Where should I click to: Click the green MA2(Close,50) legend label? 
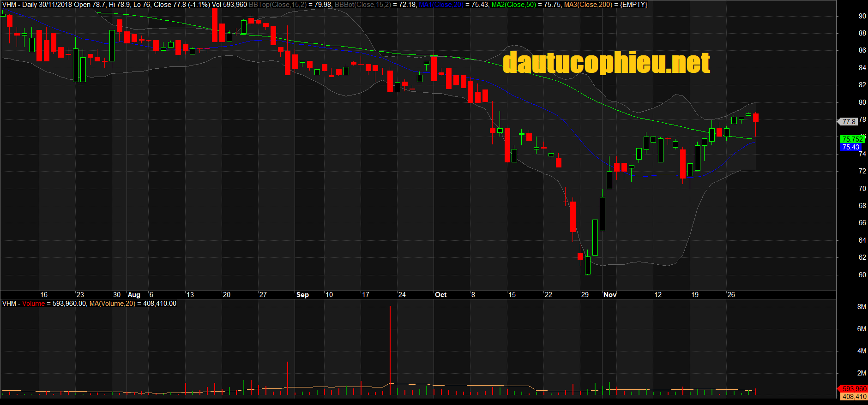[x=513, y=5]
